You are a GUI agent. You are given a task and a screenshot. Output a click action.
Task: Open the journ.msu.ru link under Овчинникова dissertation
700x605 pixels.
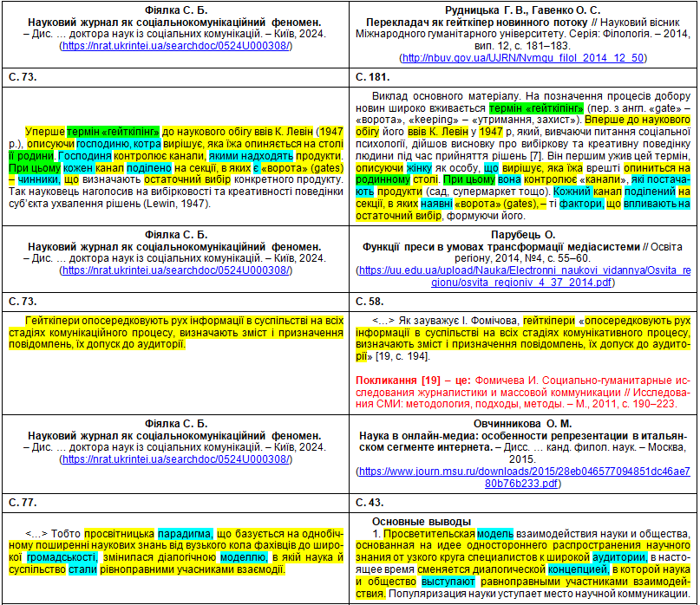[x=524, y=477]
